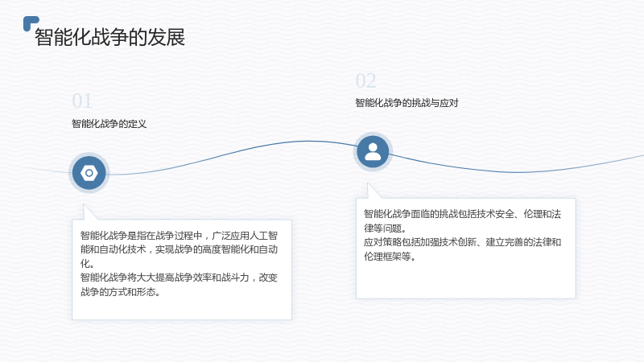Click the faded number 02

[365, 81]
